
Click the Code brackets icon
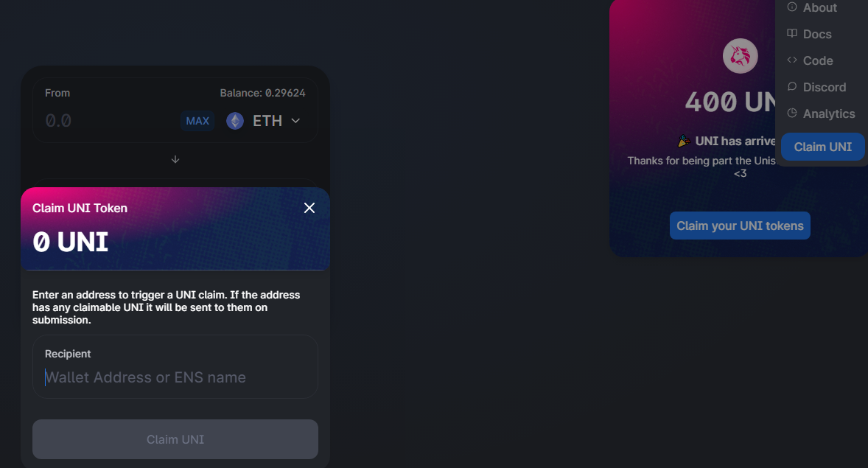792,60
